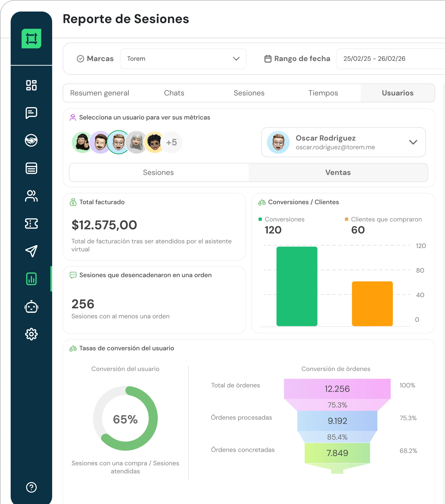Open the paper plane campaigns icon

point(31,251)
